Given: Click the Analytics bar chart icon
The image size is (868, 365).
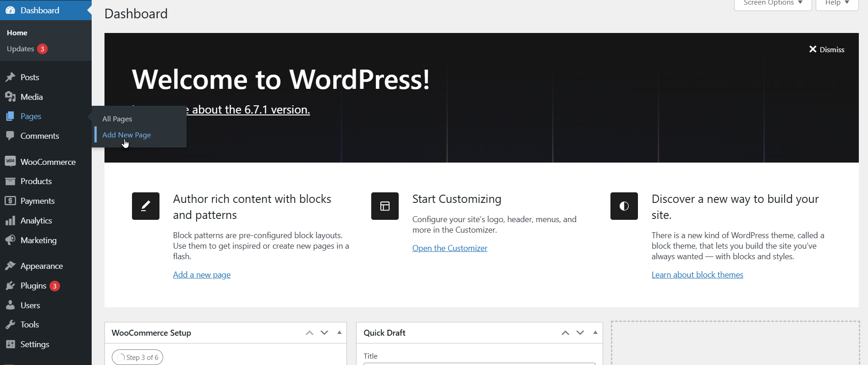Looking at the screenshot, I should tap(10, 221).
